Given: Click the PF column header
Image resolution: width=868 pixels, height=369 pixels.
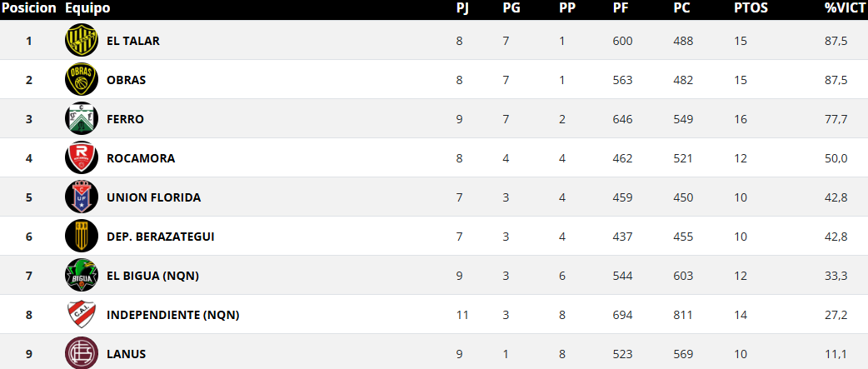Looking at the screenshot, I should [621, 8].
